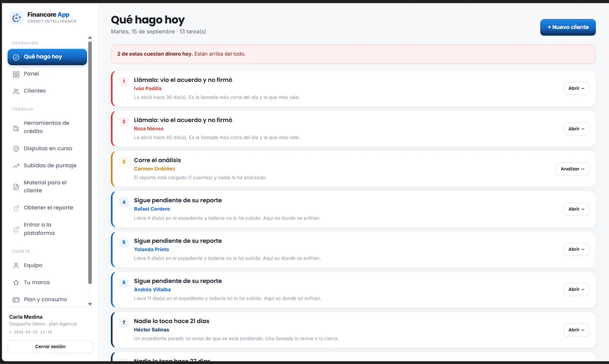609x364 pixels.
Task: Click the card icon beside Plan y consumo
Action: 16,300
